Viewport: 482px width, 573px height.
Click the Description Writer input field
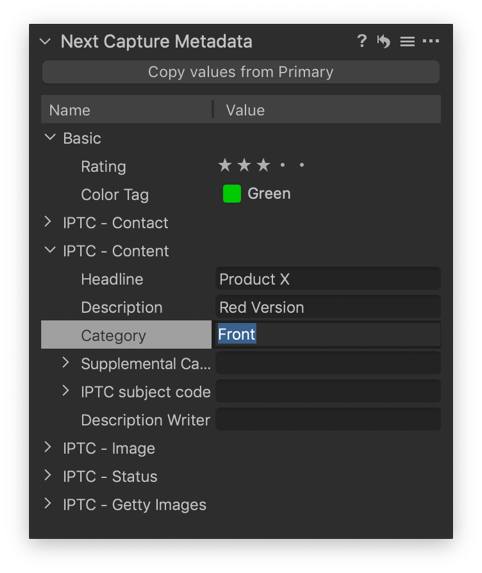coord(328,419)
